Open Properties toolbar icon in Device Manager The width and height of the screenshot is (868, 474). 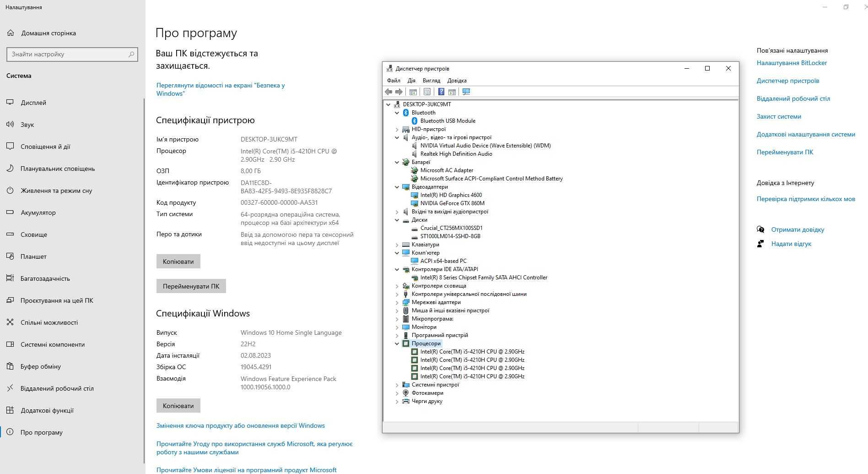click(x=427, y=92)
